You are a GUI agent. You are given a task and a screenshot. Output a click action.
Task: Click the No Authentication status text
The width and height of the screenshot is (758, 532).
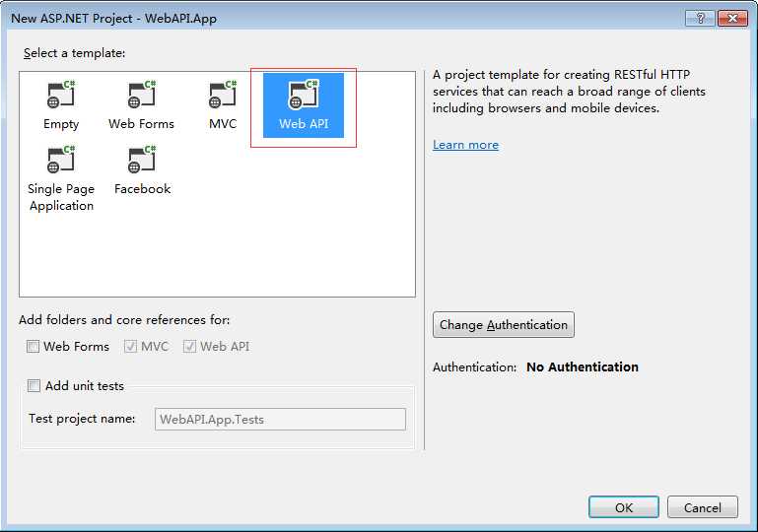582,366
